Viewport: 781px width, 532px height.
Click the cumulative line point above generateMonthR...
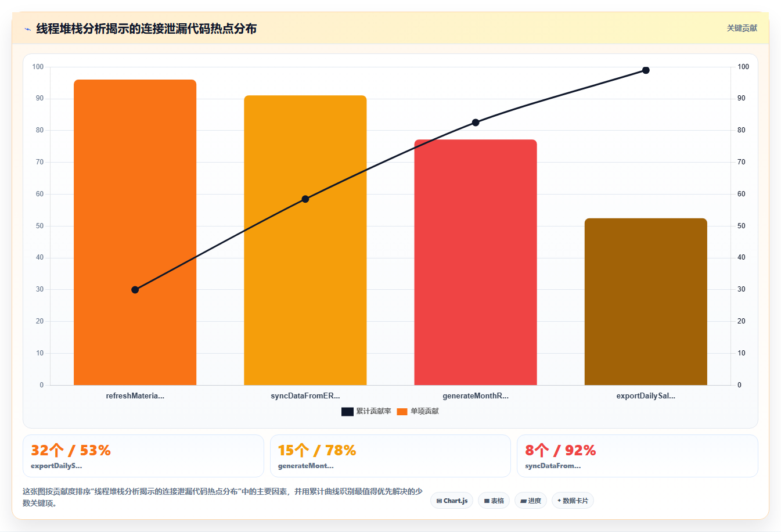point(476,123)
